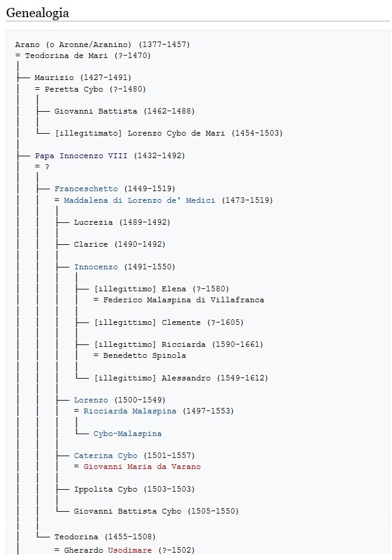Image resolution: width=392 pixels, height=560 pixels.
Task: Click the Maurizio (1427-1491) entry
Action: [83, 78]
